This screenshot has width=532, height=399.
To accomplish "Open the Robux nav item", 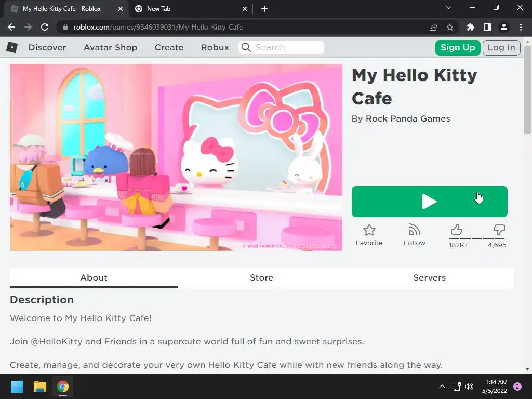I will pyautogui.click(x=215, y=47).
